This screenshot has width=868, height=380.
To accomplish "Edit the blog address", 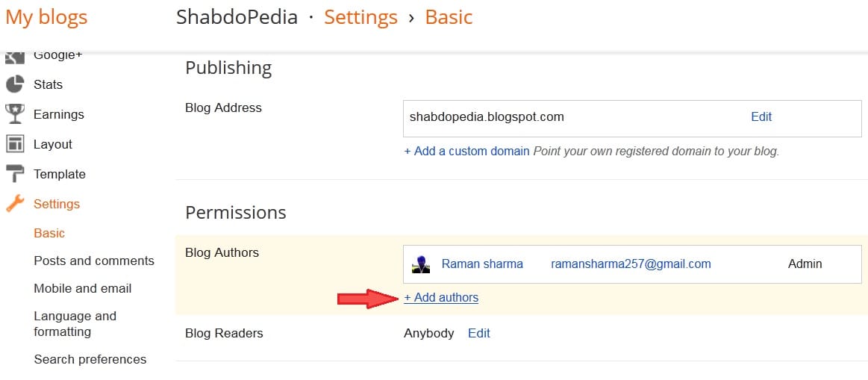I will [x=761, y=117].
